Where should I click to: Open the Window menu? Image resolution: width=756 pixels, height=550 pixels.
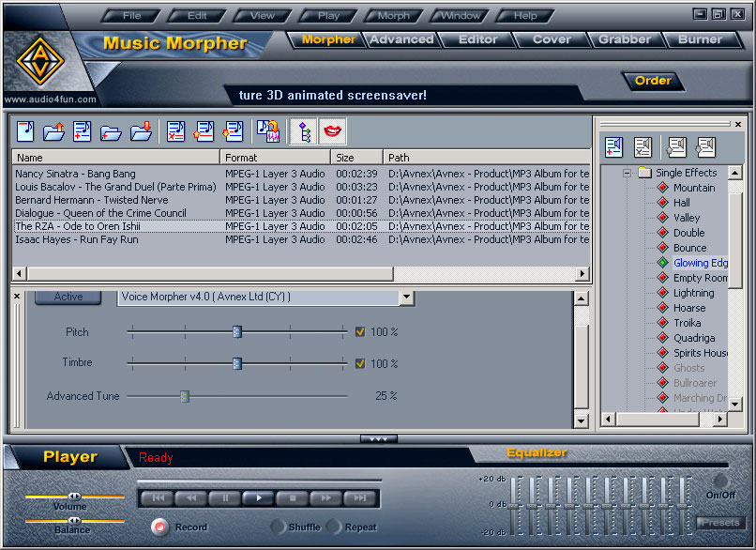tap(460, 16)
